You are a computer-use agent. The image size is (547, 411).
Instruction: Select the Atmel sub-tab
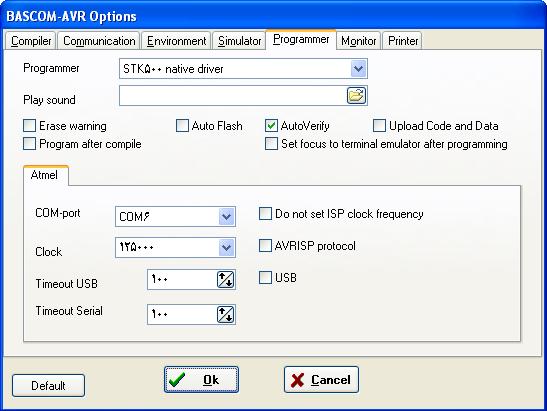tap(45, 175)
